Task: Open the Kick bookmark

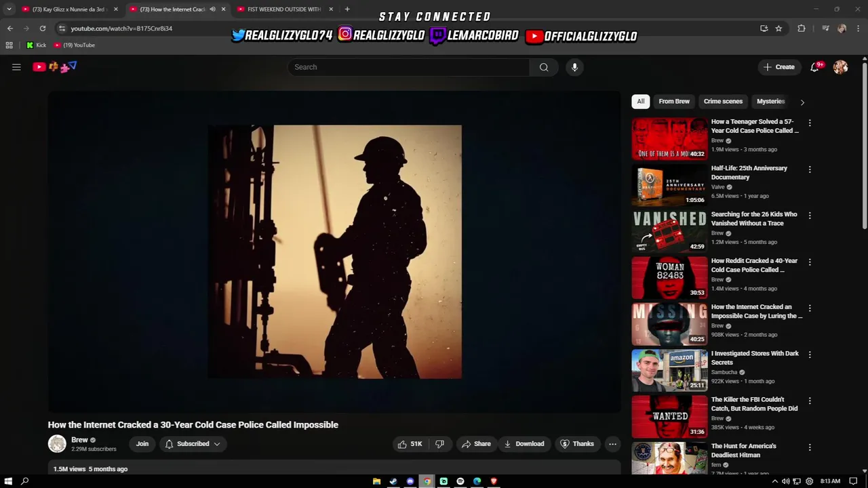Action: coord(37,45)
